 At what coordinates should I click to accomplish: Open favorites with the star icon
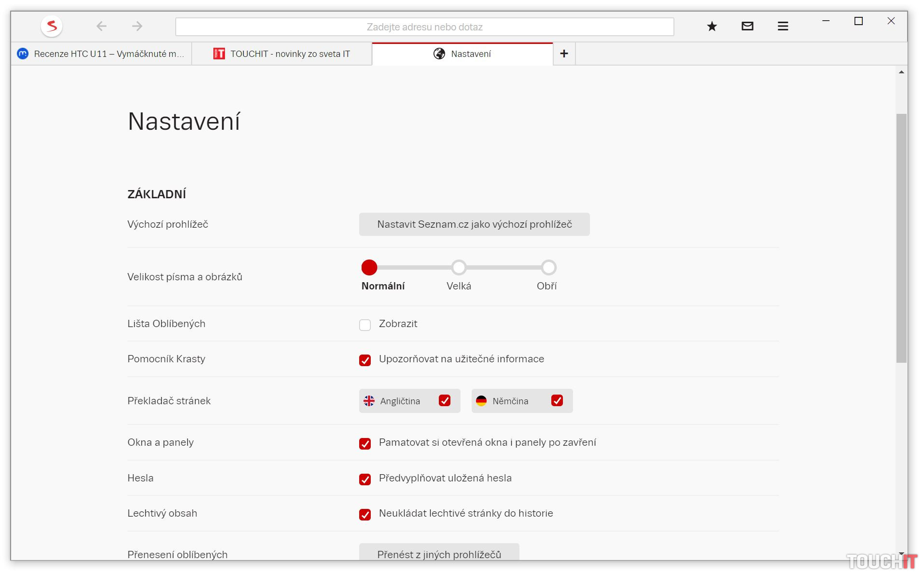pos(712,27)
